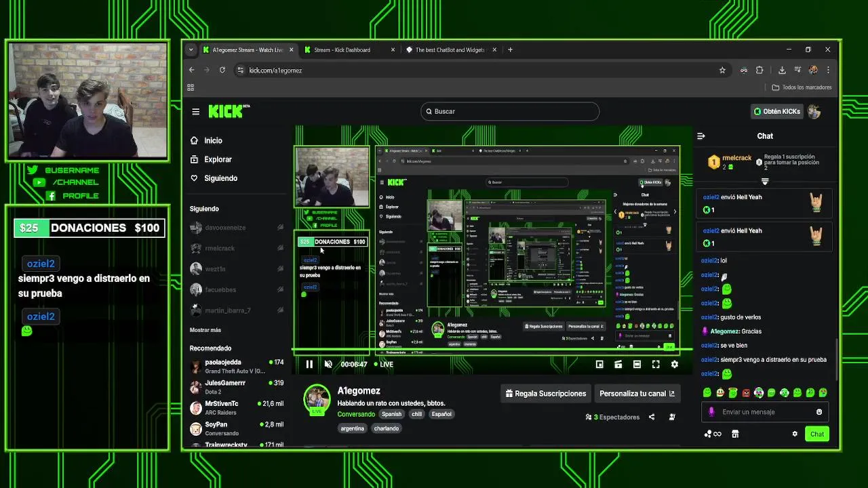
Task: Open rmelcrack followed channel in sidebar
Action: pos(237,248)
